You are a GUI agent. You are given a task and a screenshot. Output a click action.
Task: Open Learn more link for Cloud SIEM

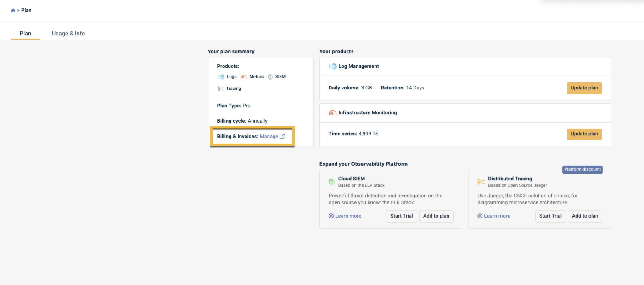(348, 216)
